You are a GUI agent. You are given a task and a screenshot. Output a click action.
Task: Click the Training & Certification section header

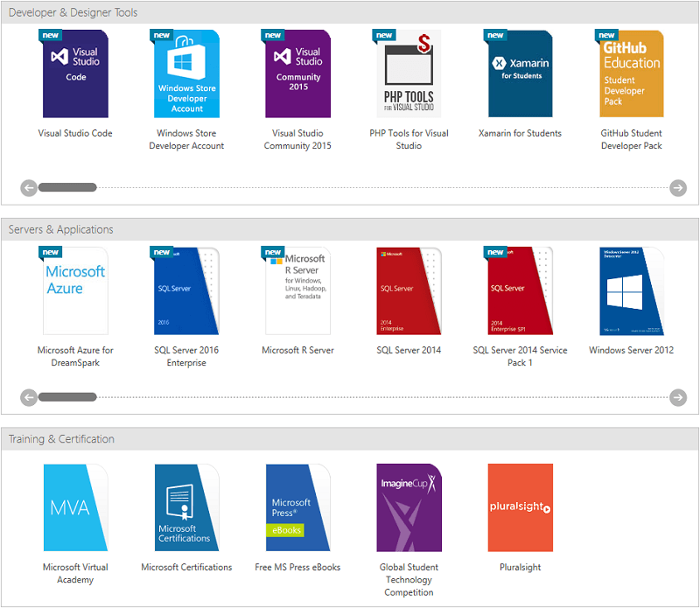tap(350, 439)
